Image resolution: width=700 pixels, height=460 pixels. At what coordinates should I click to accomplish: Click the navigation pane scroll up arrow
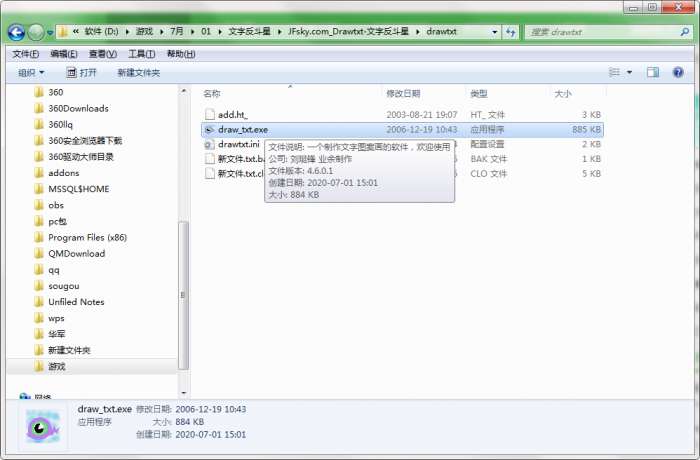(x=183, y=91)
